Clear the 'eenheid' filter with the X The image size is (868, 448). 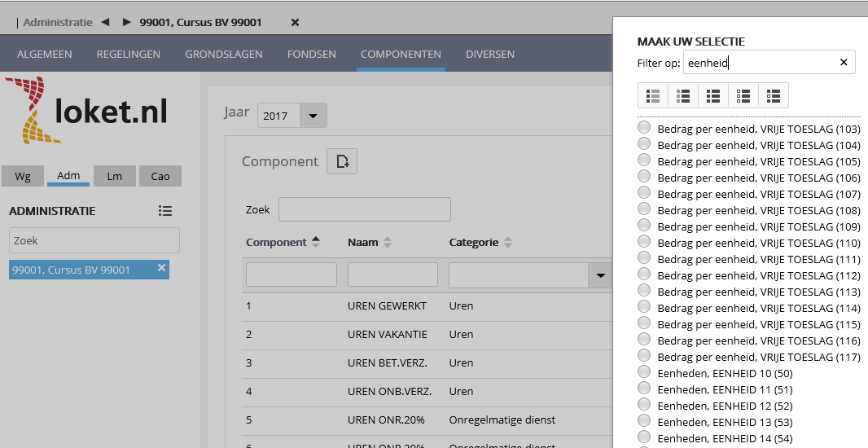(844, 63)
